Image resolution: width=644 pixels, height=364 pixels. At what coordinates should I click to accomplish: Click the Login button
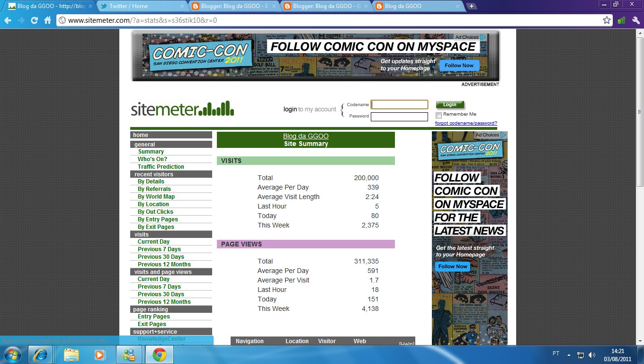coord(450,105)
